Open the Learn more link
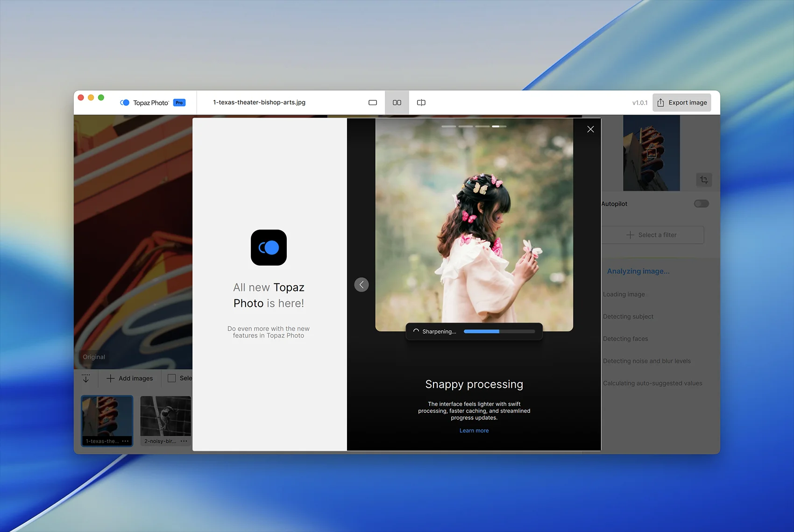The width and height of the screenshot is (794, 532). tap(474, 431)
